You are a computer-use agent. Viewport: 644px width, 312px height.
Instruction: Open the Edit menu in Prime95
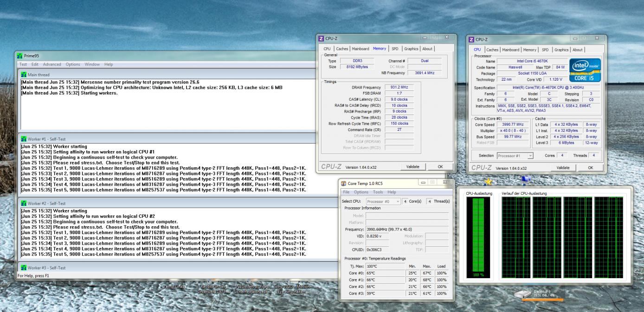pyautogui.click(x=35, y=64)
